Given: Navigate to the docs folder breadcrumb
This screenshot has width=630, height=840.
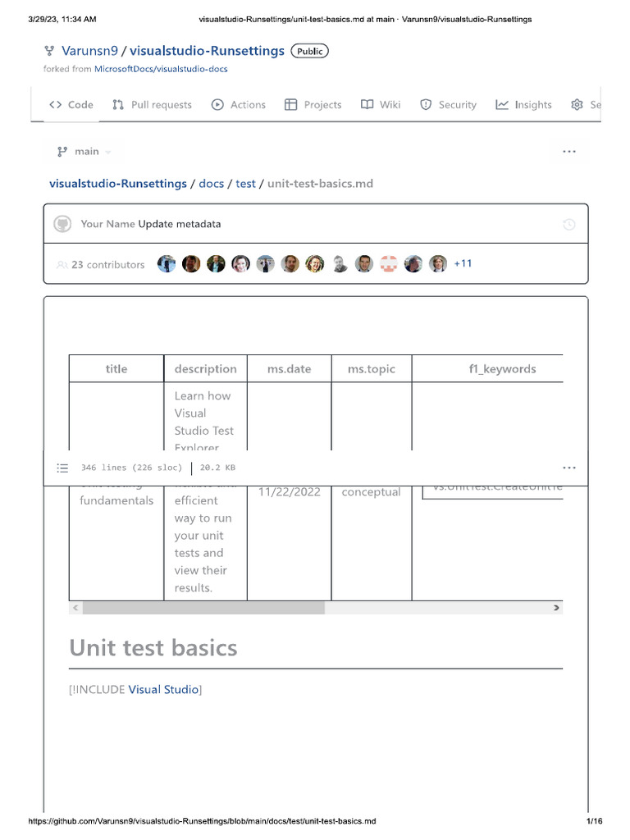Looking at the screenshot, I should coord(211,184).
